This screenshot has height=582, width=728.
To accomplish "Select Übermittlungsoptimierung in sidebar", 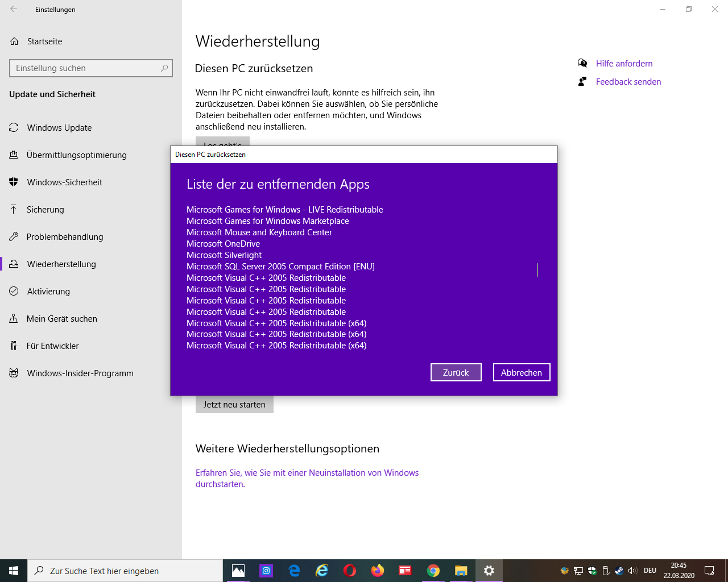I will pyautogui.click(x=91, y=155).
